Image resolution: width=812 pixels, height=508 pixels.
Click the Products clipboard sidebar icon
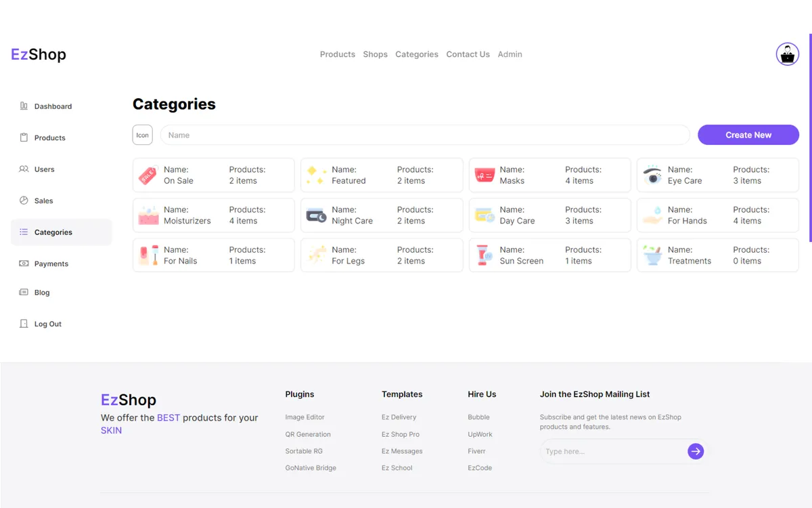coord(24,137)
